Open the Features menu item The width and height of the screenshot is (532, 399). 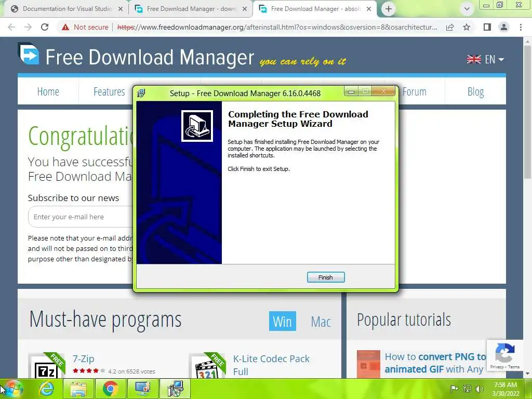point(109,91)
